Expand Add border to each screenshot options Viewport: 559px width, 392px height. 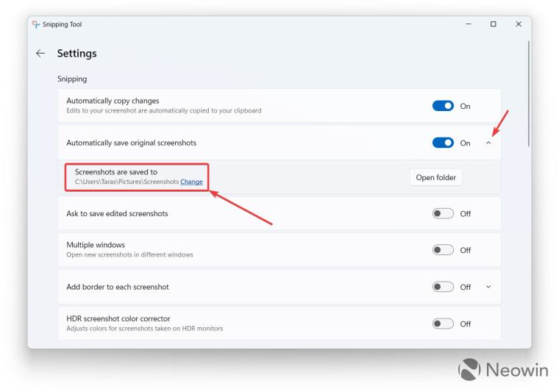tap(488, 287)
